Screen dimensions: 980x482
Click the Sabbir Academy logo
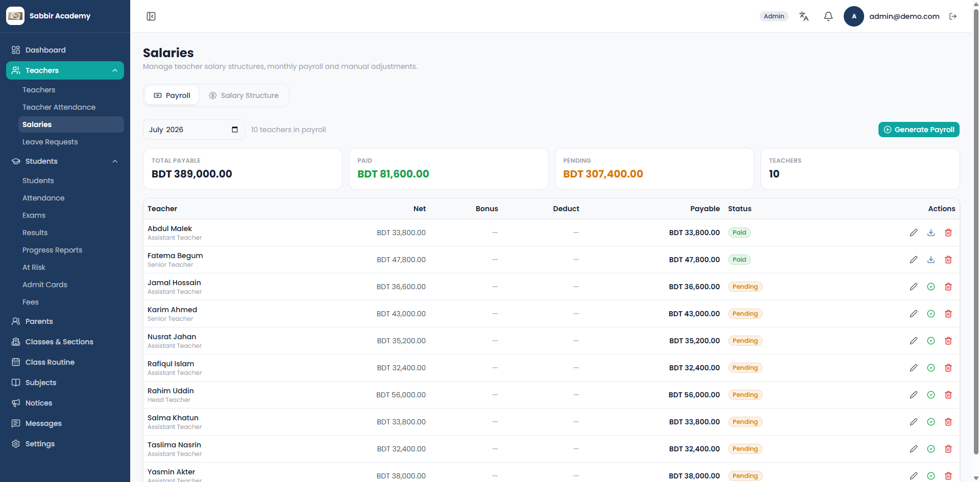click(x=15, y=16)
